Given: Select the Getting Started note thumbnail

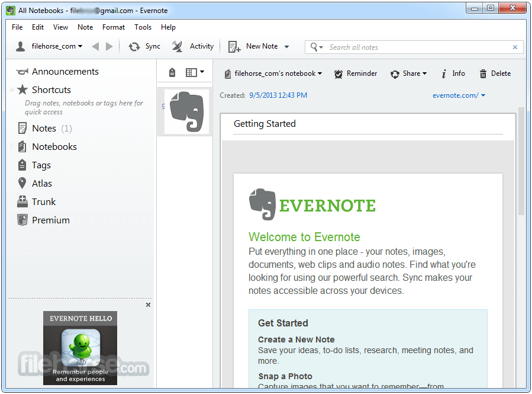Looking at the screenshot, I should 185,112.
